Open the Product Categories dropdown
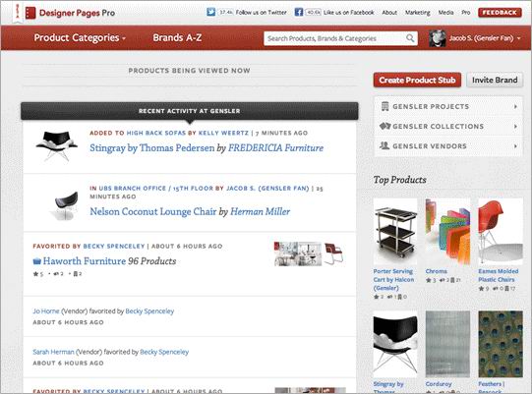 pos(80,37)
